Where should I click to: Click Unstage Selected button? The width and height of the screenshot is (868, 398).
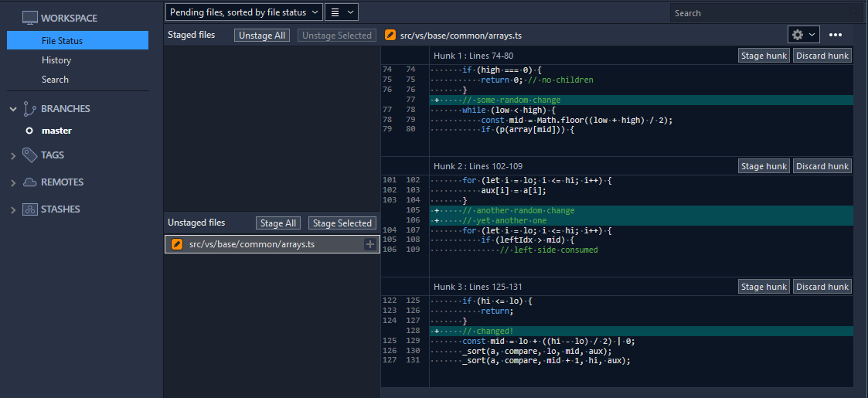(x=336, y=35)
